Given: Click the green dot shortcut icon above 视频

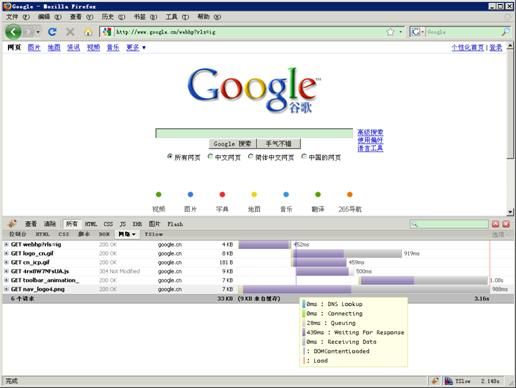Looking at the screenshot, I should pyautogui.click(x=159, y=194).
